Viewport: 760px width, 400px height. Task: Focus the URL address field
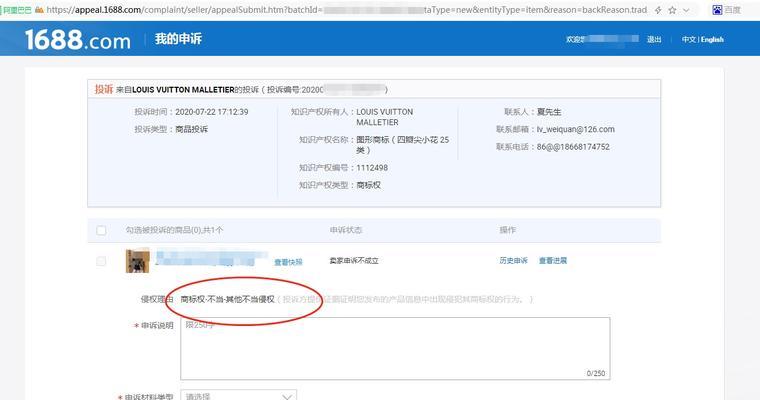tap(347, 10)
